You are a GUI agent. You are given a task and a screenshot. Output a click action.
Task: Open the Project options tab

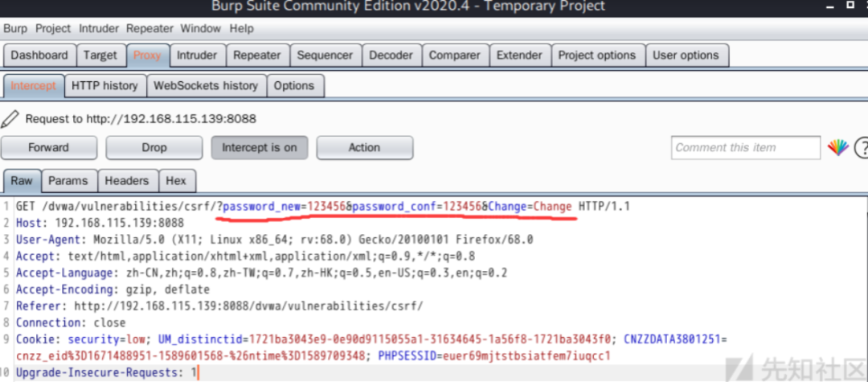pyautogui.click(x=596, y=55)
